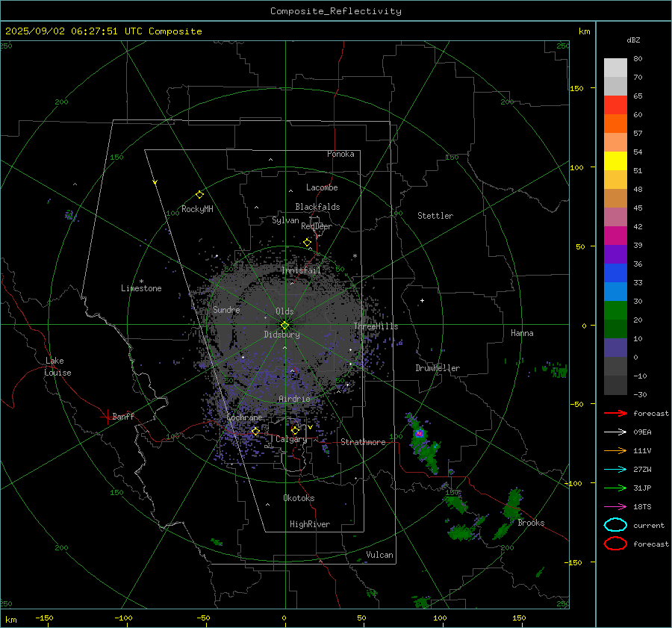Image resolution: width=672 pixels, height=628 pixels.
Task: Select the light gray 80 dBZ swatch at top
Action: click(615, 68)
